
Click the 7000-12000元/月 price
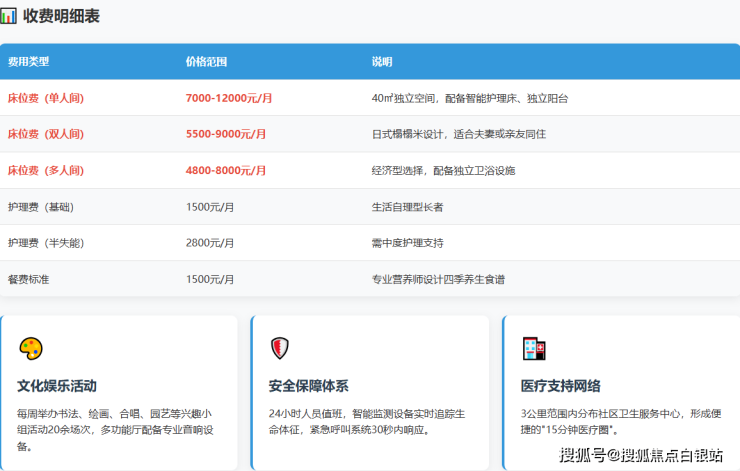229,98
